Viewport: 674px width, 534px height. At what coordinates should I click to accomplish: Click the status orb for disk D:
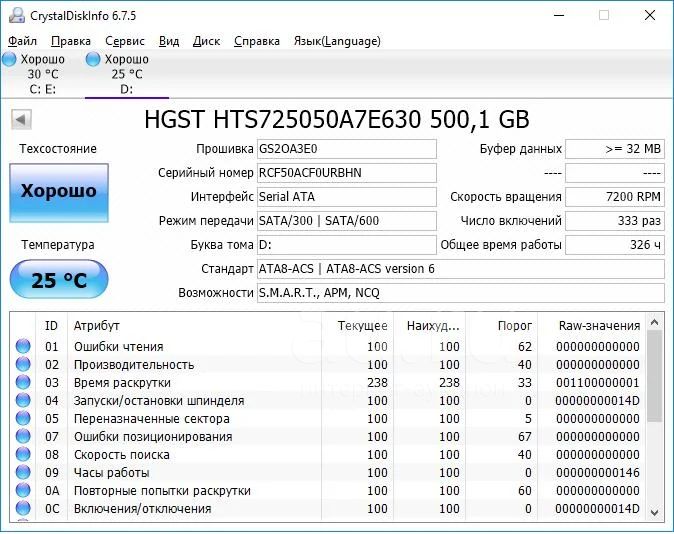(x=93, y=59)
